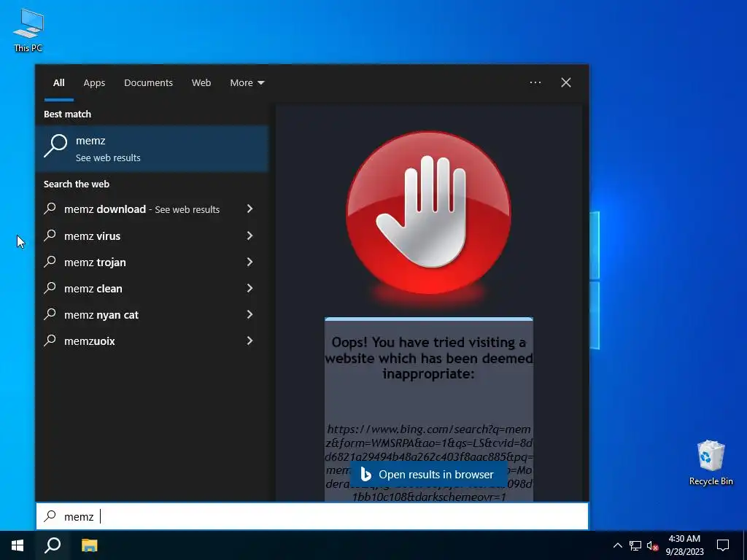Click the red stop hand image
This screenshot has height=560, width=747.
428,213
